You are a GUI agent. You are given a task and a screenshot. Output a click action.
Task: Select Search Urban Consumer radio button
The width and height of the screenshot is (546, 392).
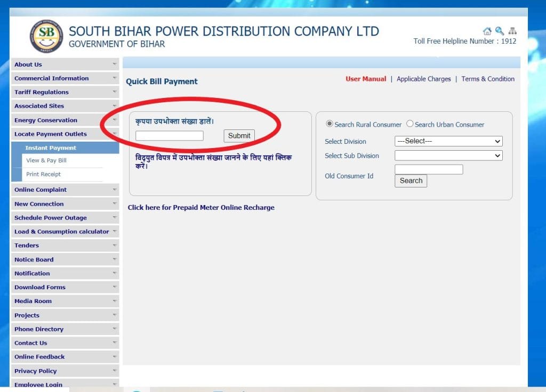(x=410, y=124)
